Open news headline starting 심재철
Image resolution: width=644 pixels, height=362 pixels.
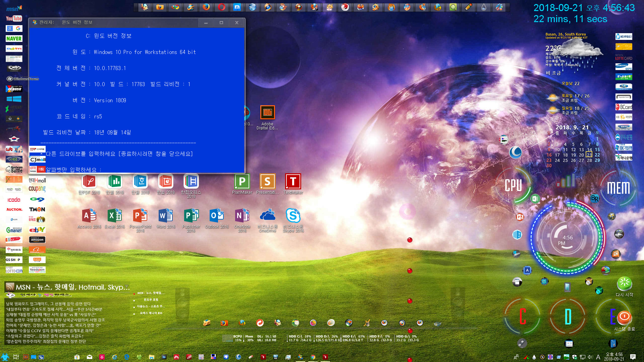(x=51, y=314)
